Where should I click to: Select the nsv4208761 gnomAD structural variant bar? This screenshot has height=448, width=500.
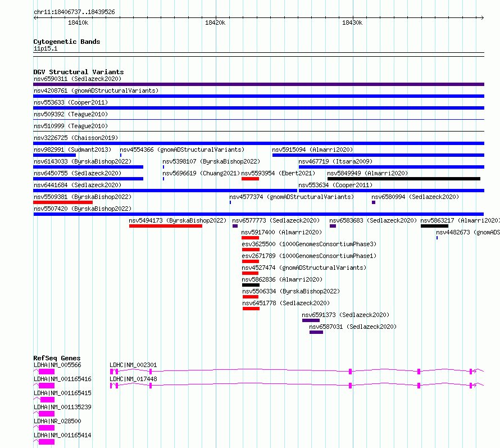[258, 96]
